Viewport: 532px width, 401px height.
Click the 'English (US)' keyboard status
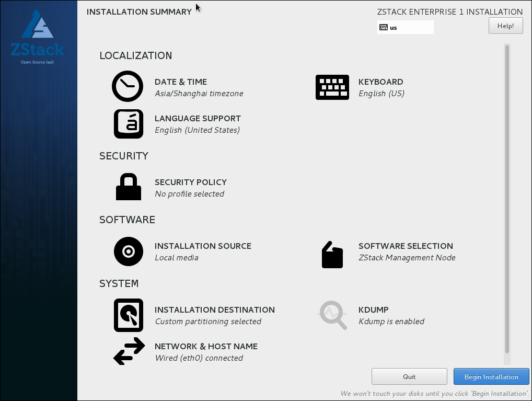381,94
